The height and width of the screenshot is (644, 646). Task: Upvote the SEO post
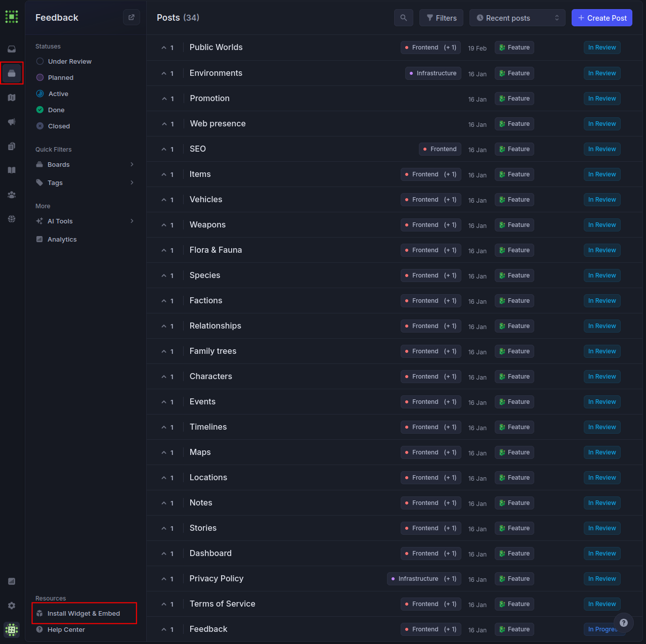click(x=167, y=149)
